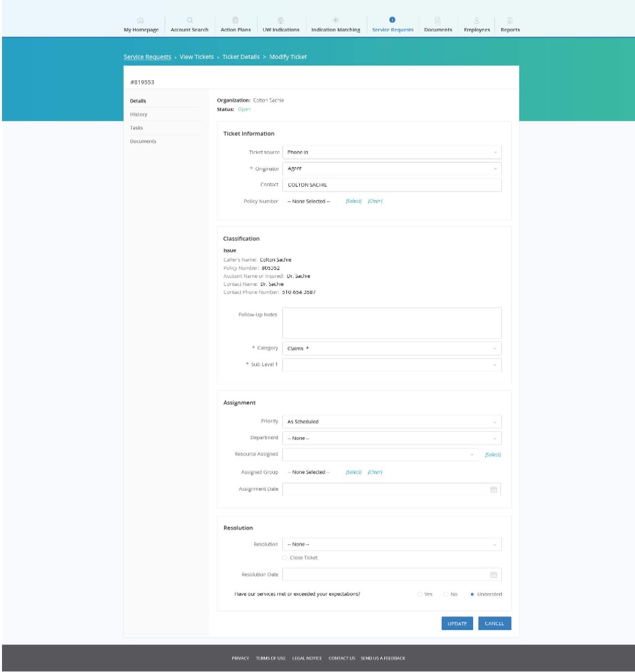Open SEND US A FEEDBACK footer link
This screenshot has width=635, height=672.
pos(383,659)
